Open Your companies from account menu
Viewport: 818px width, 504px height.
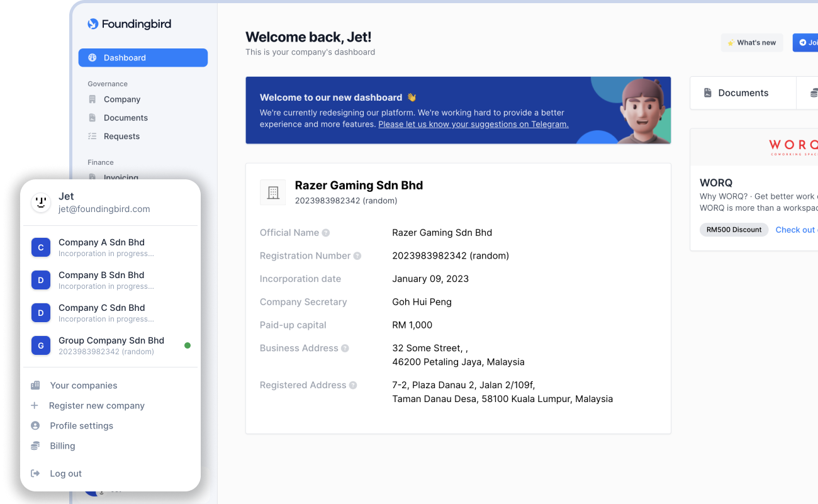(83, 386)
